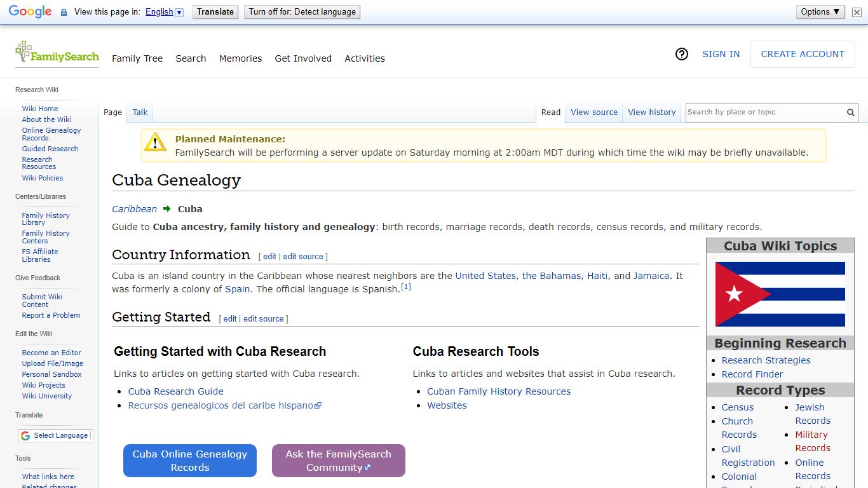Click Turn off for: Detect language button
The height and width of the screenshot is (488, 868).
click(x=302, y=12)
